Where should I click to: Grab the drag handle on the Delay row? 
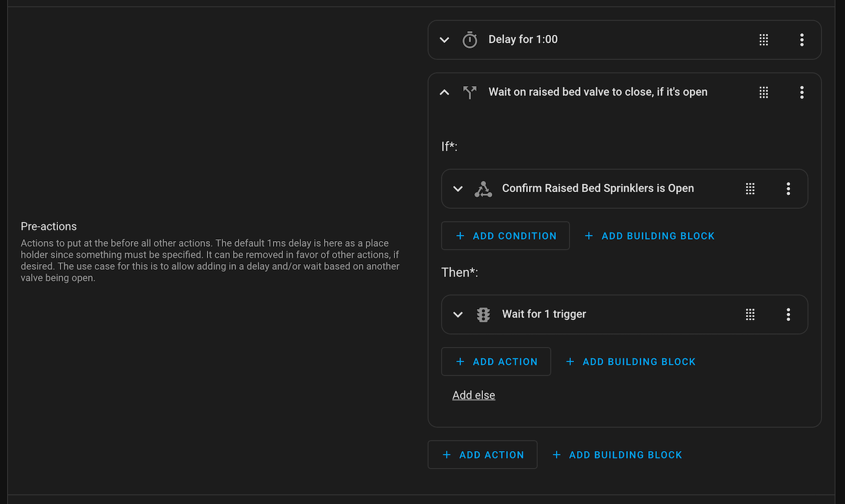pyautogui.click(x=763, y=40)
